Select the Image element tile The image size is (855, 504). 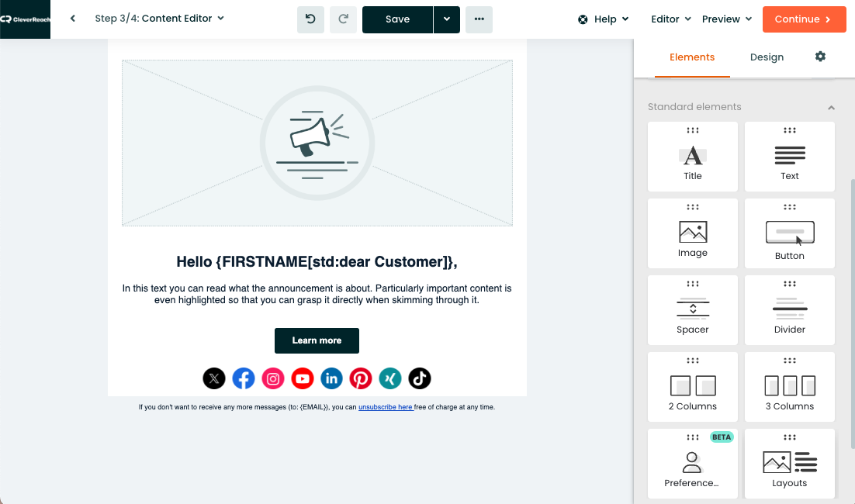692,233
